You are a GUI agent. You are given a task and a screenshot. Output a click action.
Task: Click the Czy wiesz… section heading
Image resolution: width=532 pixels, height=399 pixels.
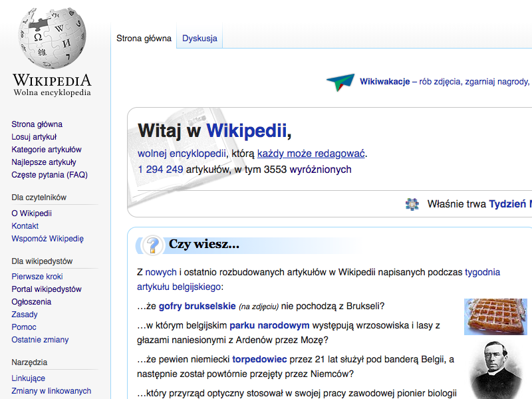204,244
